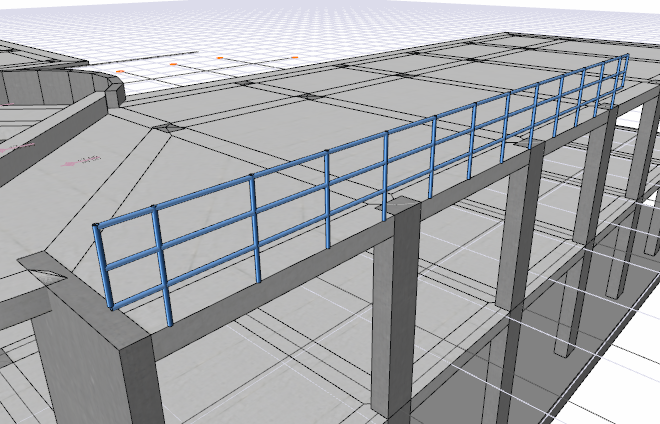This screenshot has width=660, height=424.
Task: Click the rightmost orange marker on the grid
Action: pos(295,57)
